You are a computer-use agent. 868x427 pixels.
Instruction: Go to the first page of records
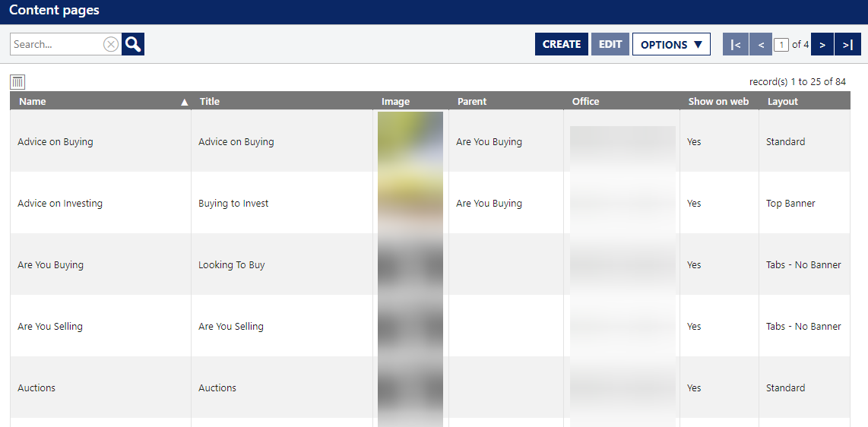click(x=735, y=44)
